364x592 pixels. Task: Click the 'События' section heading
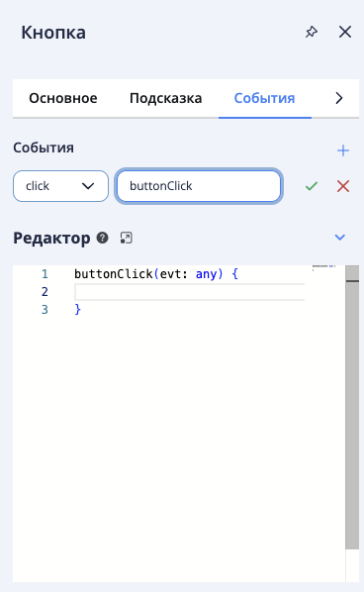click(44, 148)
